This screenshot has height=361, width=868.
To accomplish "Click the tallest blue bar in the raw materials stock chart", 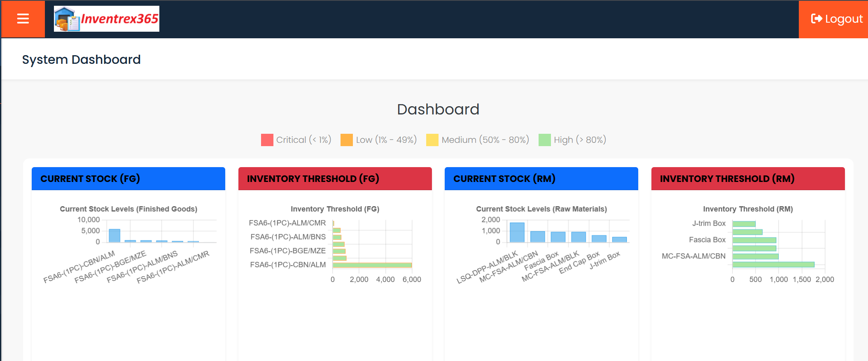I will (x=517, y=232).
